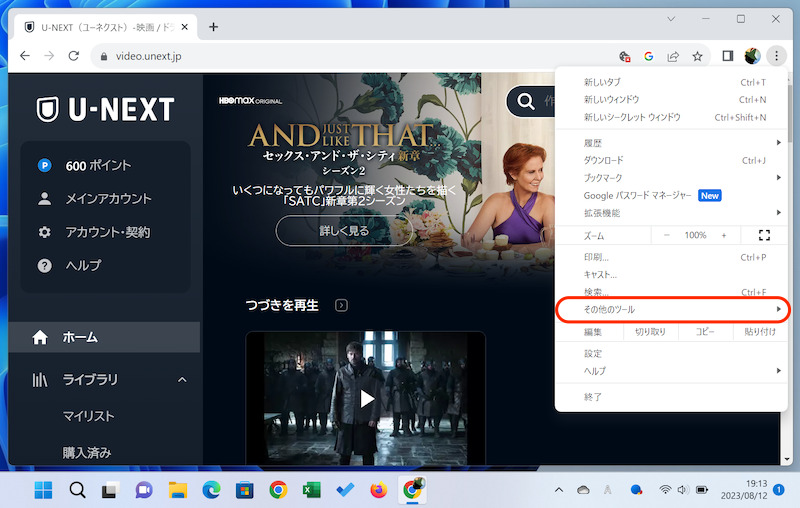
Task: Collapse the ライブラリ section chevron
Action: [182, 380]
